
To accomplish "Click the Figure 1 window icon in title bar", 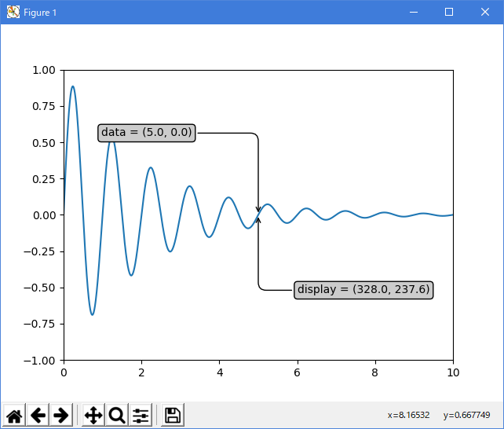I will point(13,12).
